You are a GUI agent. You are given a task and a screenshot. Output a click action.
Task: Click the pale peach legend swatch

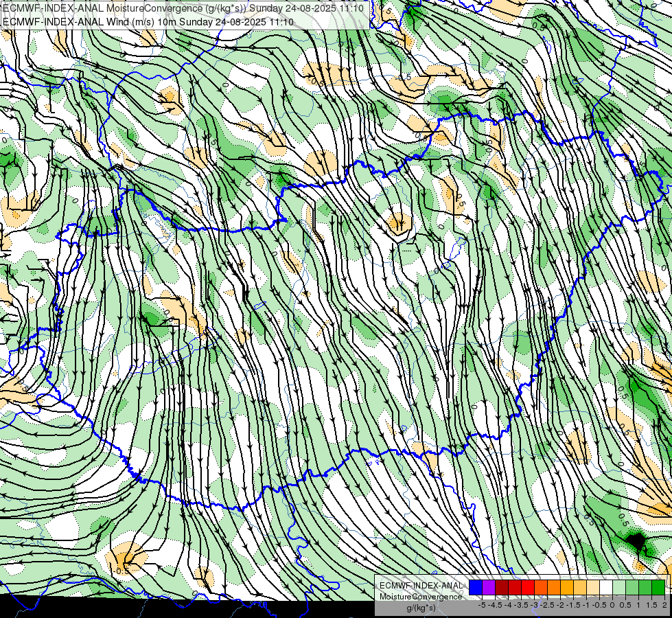[x=593, y=587]
